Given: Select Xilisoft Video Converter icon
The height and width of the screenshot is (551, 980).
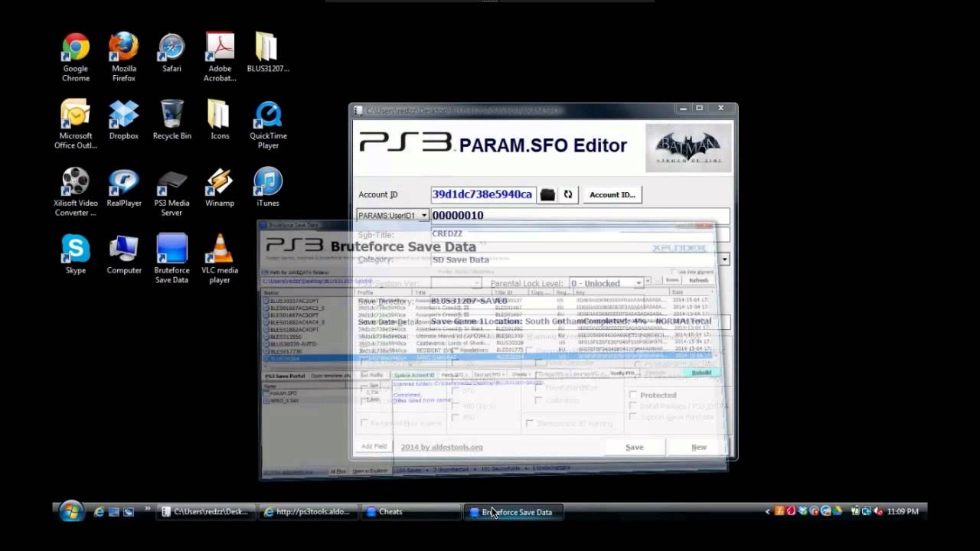Looking at the screenshot, I should (x=75, y=192).
